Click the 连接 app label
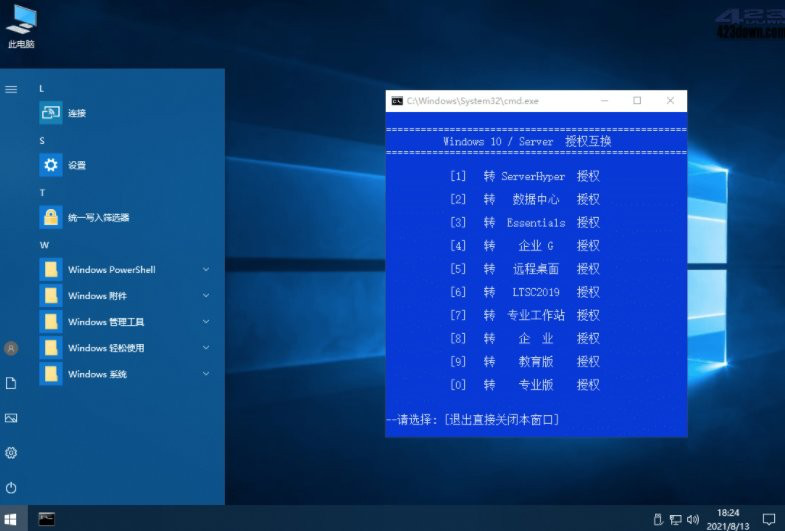Image resolution: width=785 pixels, height=531 pixels. coord(77,113)
